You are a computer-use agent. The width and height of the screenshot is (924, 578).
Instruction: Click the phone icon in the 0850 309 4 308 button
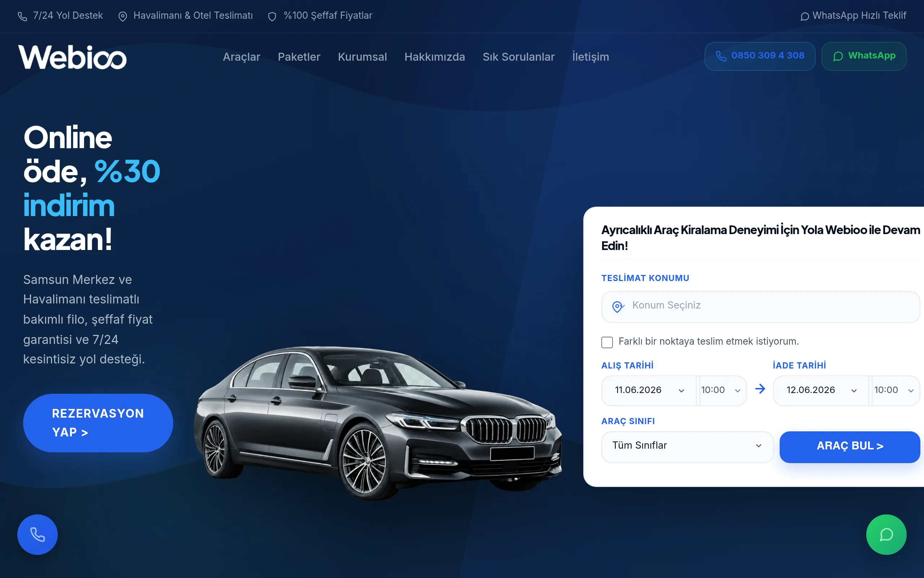click(x=721, y=56)
